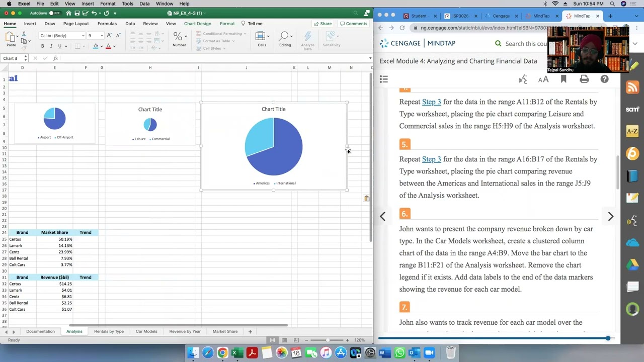Screen dimensions: 644x362
Task: Click the Home icon in Excel title bar
Action: click(x=69, y=13)
